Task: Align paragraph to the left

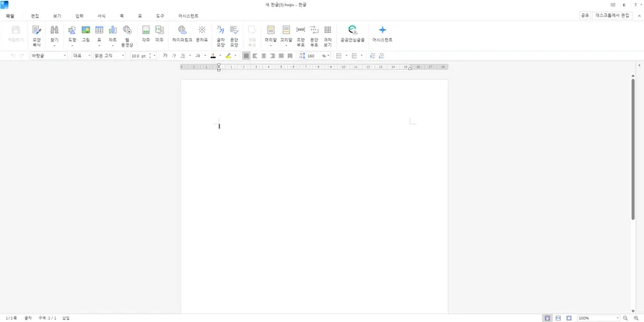Action: pyautogui.click(x=255, y=56)
